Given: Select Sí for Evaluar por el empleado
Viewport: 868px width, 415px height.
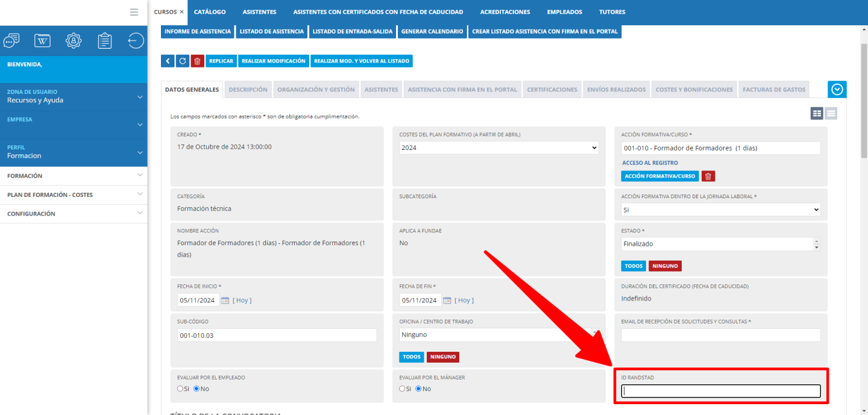Looking at the screenshot, I should (x=180, y=388).
